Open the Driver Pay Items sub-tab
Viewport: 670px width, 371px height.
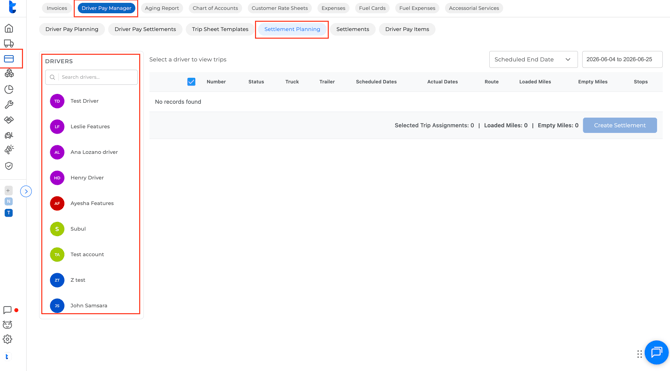point(407,29)
